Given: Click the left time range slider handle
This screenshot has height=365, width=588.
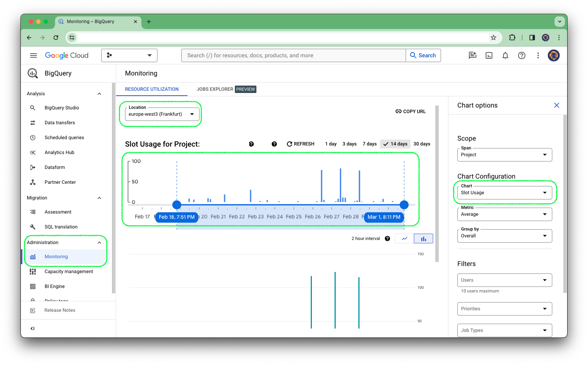Looking at the screenshot, I should coord(177,205).
